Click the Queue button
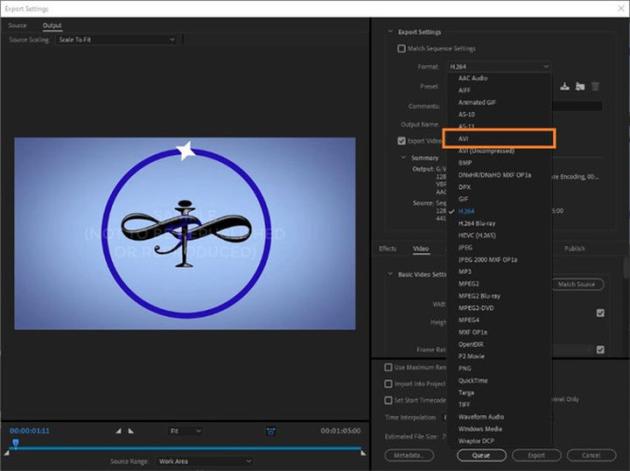Image resolution: width=630 pixels, height=471 pixels. pos(481,455)
